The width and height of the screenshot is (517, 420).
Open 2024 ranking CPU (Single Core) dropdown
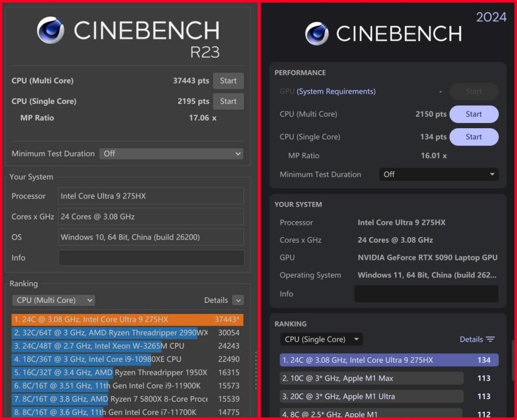pos(322,339)
